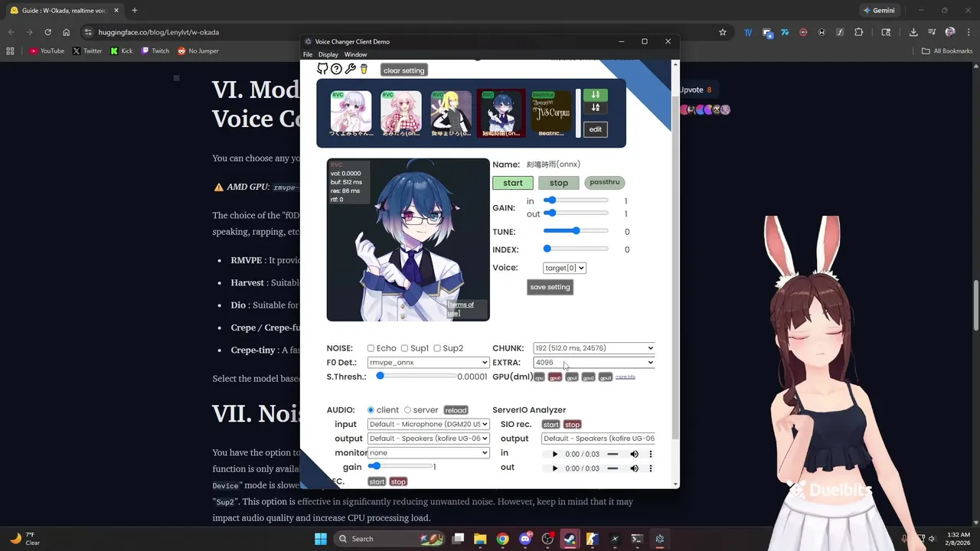This screenshot has height=551, width=980.
Task: Select gpu2 for GPU(dml) processing
Action: [x=589, y=377]
